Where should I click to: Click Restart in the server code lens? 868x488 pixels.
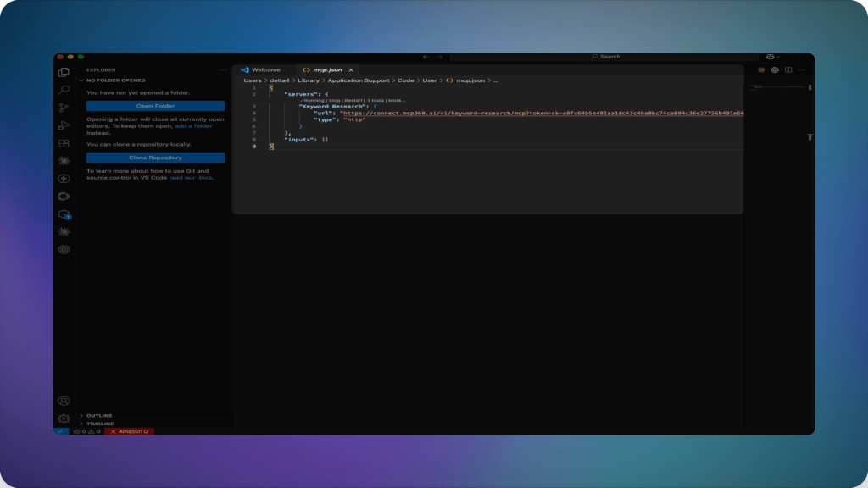(x=353, y=101)
